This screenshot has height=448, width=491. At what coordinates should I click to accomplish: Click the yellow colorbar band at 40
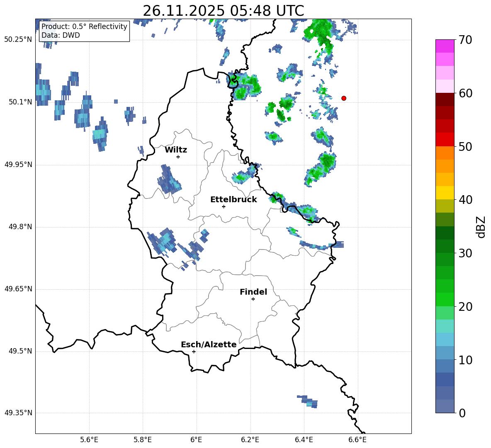coord(445,193)
